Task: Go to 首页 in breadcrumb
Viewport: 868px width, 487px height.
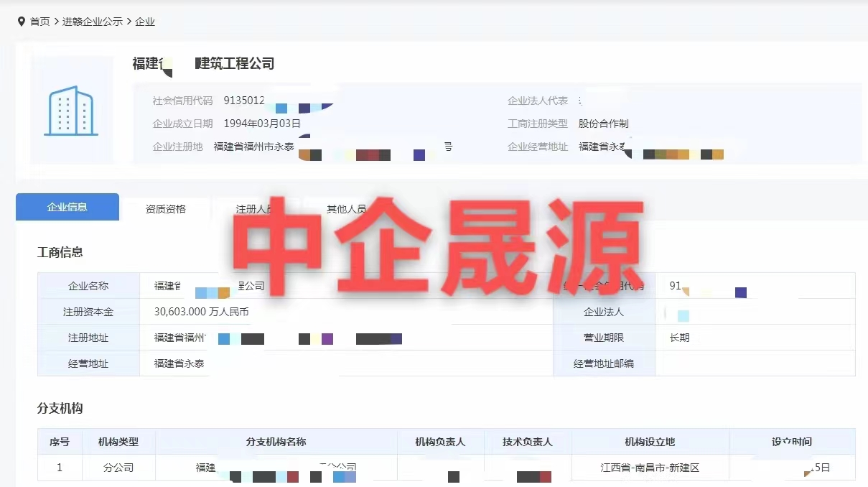Action: 39,22
